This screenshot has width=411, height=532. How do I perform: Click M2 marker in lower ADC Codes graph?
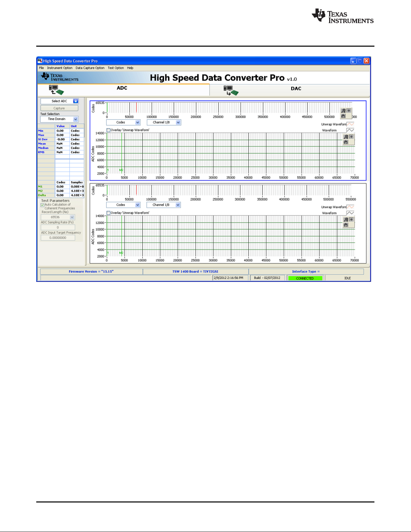(x=121, y=253)
